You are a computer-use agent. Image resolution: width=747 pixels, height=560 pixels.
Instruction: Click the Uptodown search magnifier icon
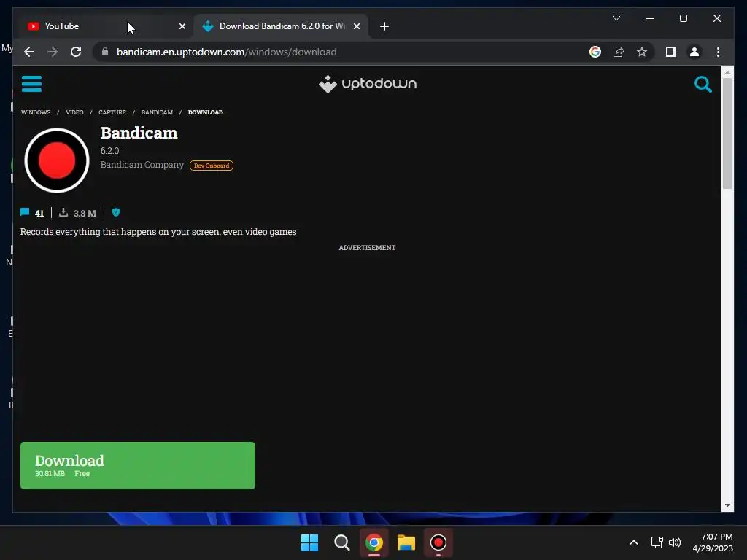coord(703,85)
